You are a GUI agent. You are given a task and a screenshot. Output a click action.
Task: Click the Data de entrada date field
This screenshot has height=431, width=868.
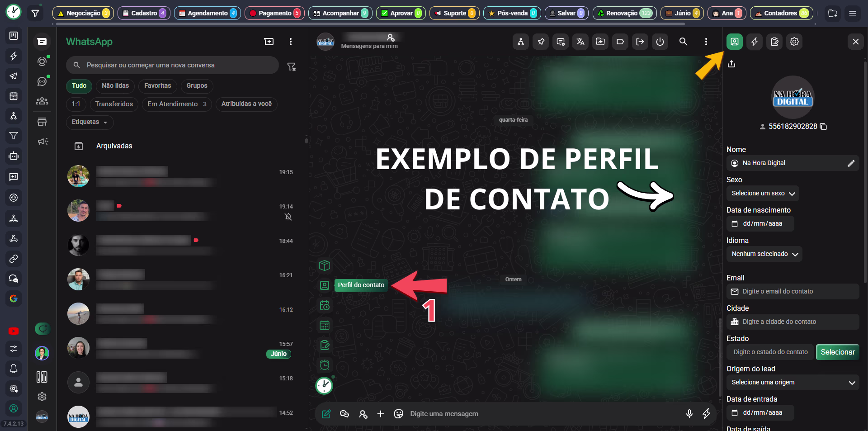click(x=760, y=413)
